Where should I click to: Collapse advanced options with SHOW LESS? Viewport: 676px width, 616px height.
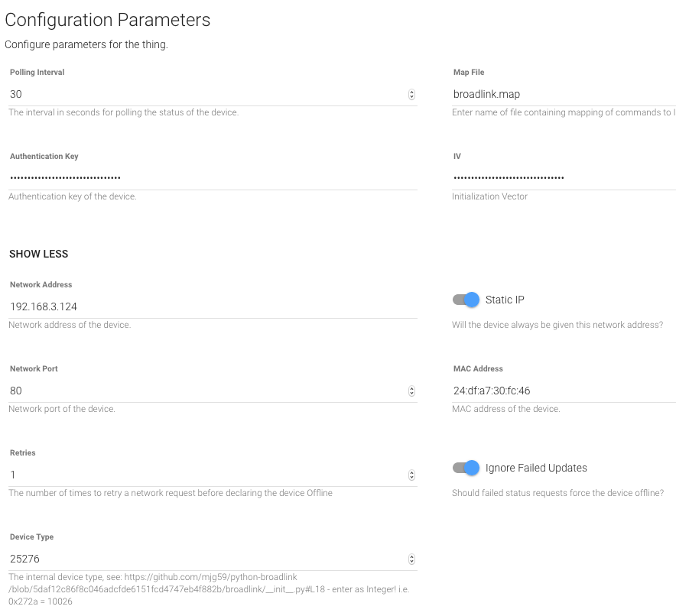point(39,254)
